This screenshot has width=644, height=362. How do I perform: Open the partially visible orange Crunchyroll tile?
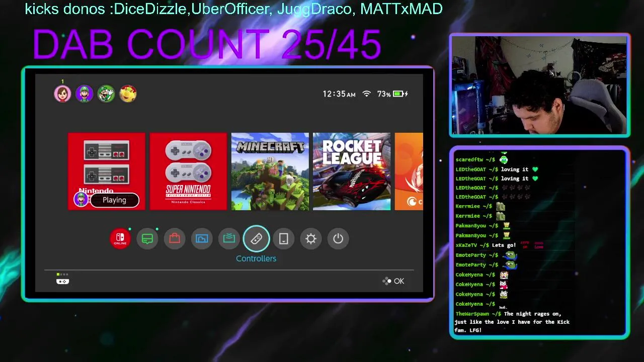pyautogui.click(x=409, y=171)
